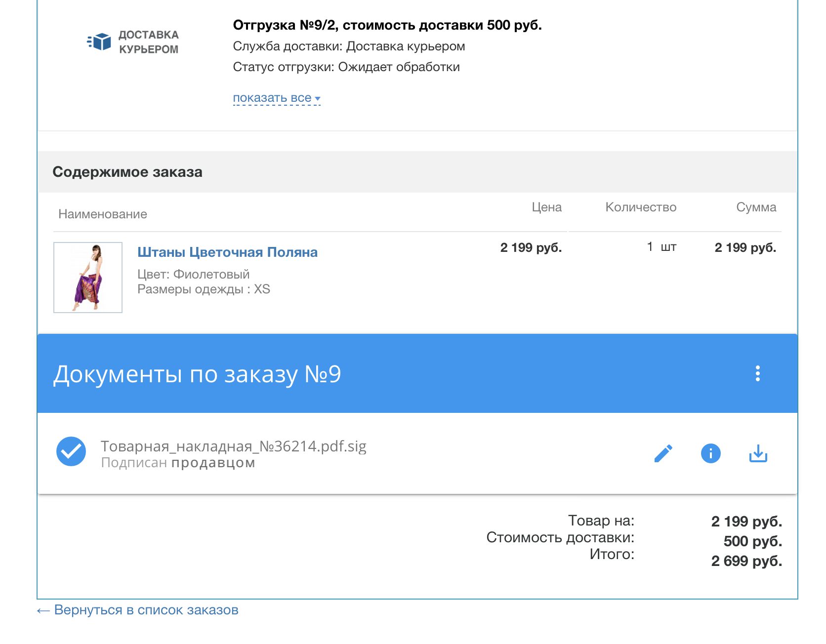View info about the invoice document
Image resolution: width=826 pixels, height=644 pixels.
710,453
